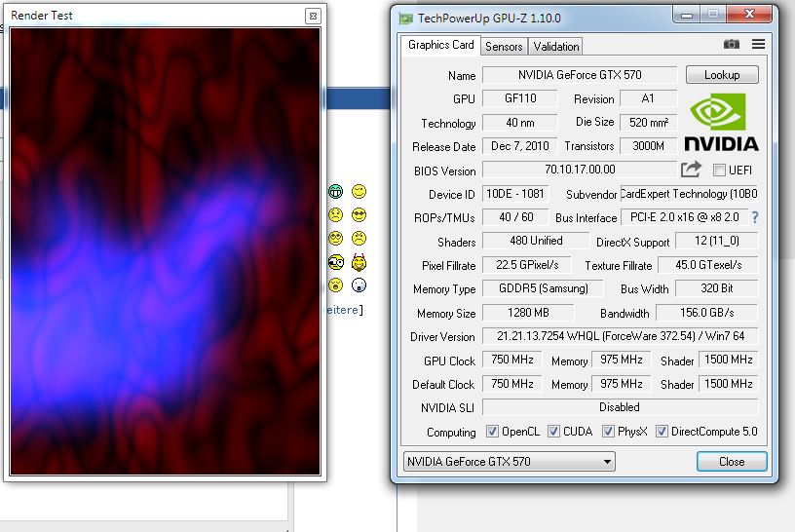The height and width of the screenshot is (532, 795).
Task: Click the Technology value 40 nm
Action: 519,122
